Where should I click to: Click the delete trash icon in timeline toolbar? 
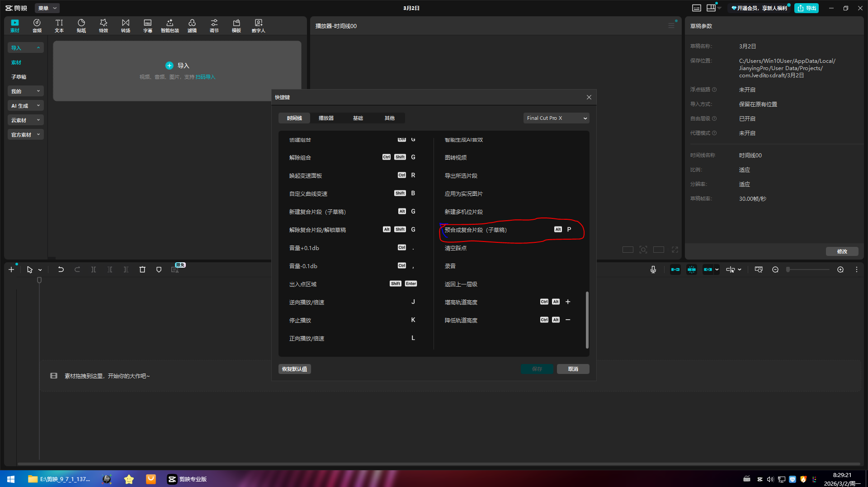point(142,270)
